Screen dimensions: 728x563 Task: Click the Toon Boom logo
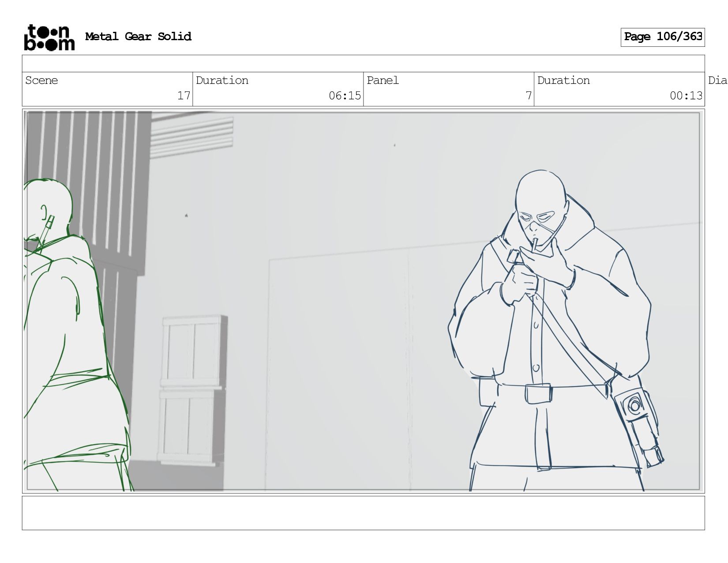click(49, 38)
